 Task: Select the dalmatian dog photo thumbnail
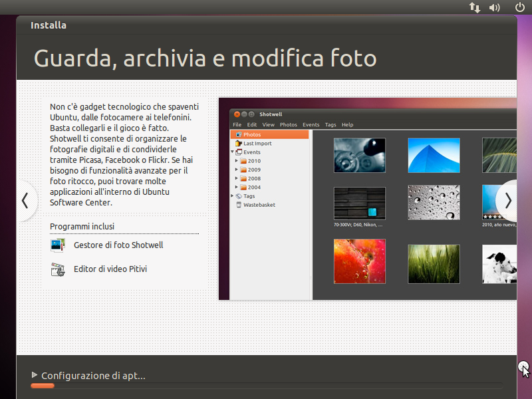[x=499, y=264]
